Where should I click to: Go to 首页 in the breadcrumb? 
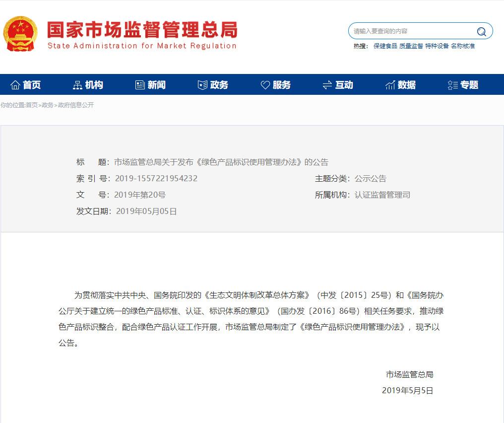32,105
